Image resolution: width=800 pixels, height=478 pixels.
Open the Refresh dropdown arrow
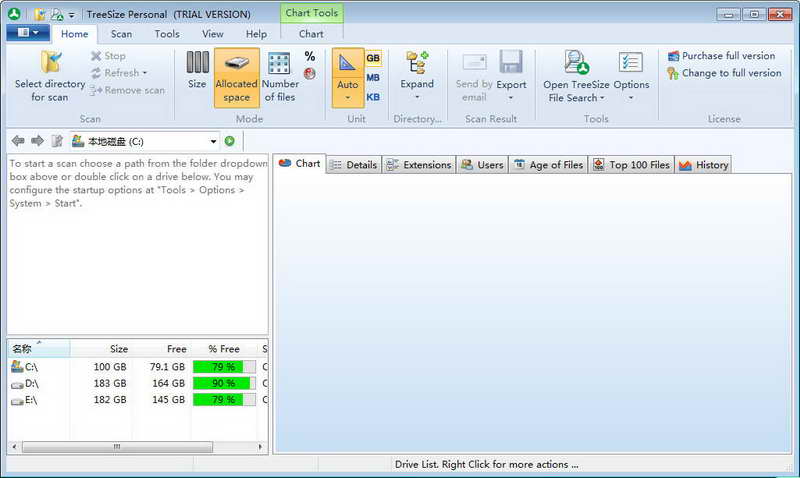point(145,73)
